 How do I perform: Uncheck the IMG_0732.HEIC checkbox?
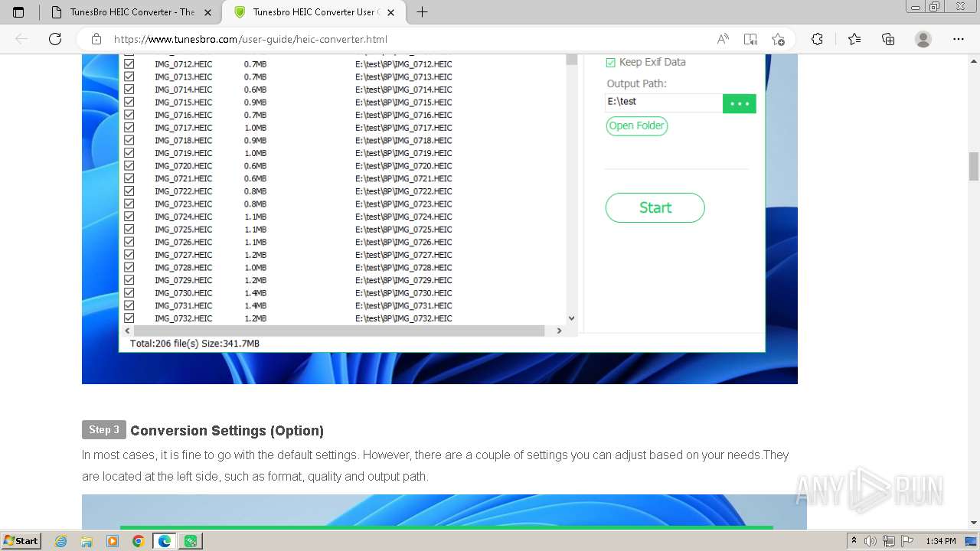(x=129, y=318)
